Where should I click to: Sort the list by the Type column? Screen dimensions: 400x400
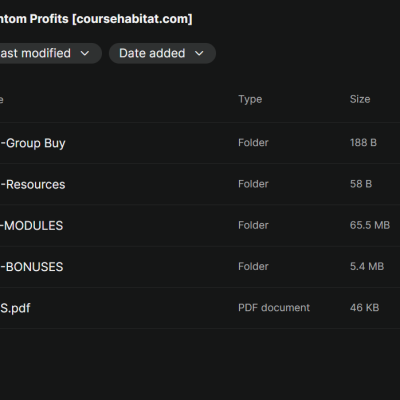[250, 99]
